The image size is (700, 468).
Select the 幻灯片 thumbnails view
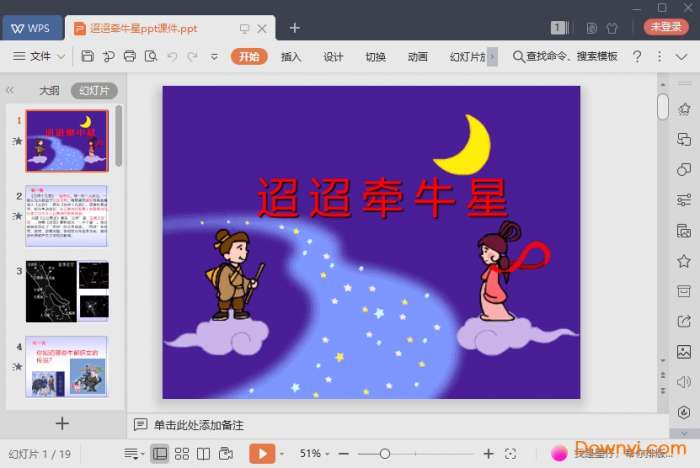[x=94, y=91]
